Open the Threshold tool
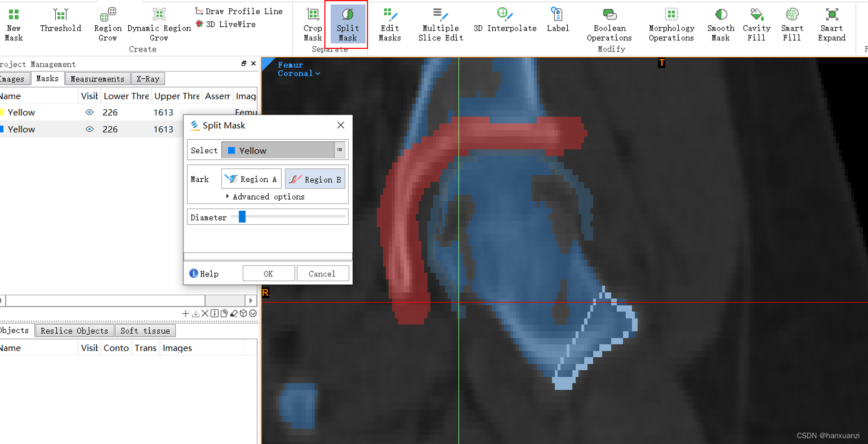The width and height of the screenshot is (868, 444). pyautogui.click(x=60, y=21)
